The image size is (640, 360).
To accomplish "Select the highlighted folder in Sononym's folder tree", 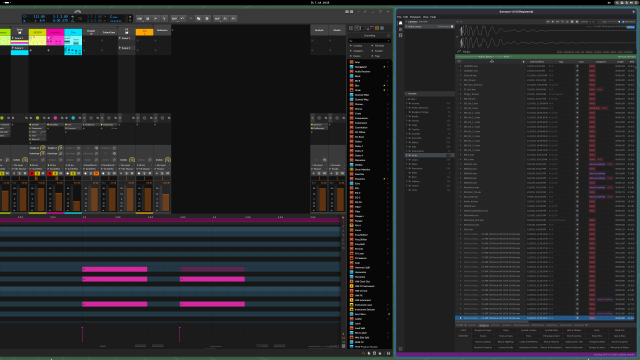I will click(430, 156).
